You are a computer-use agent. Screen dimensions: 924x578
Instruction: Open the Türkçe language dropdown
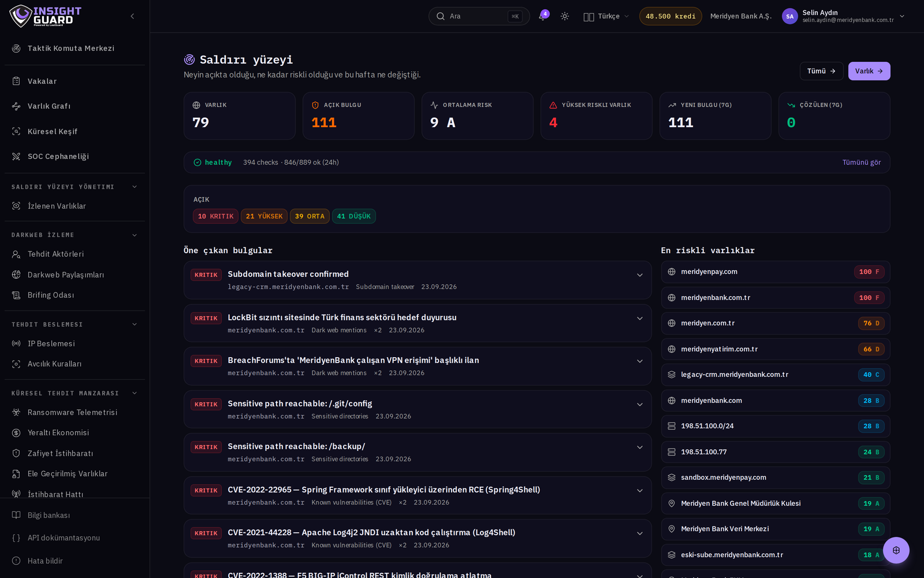pos(606,16)
